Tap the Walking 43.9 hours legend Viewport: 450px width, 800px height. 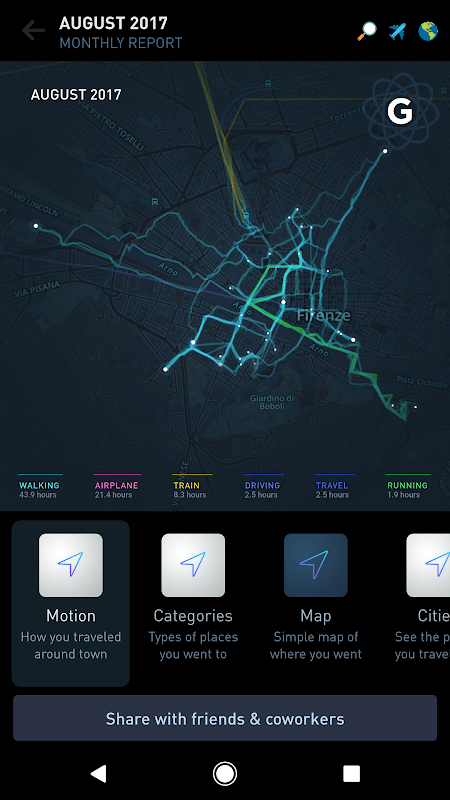[40, 488]
